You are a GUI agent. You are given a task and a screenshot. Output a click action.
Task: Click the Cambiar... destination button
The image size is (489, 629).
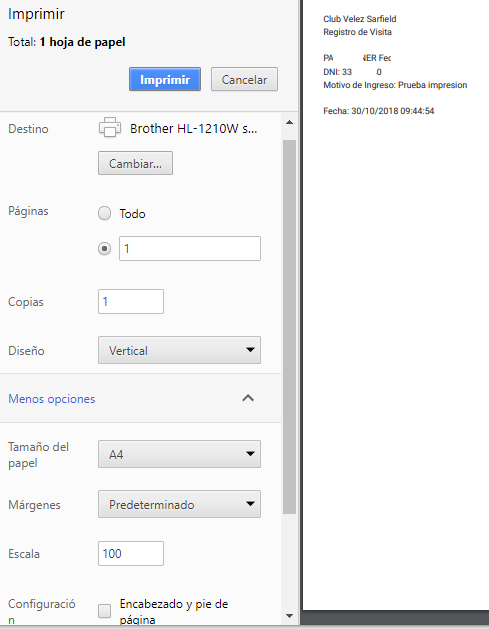[136, 163]
